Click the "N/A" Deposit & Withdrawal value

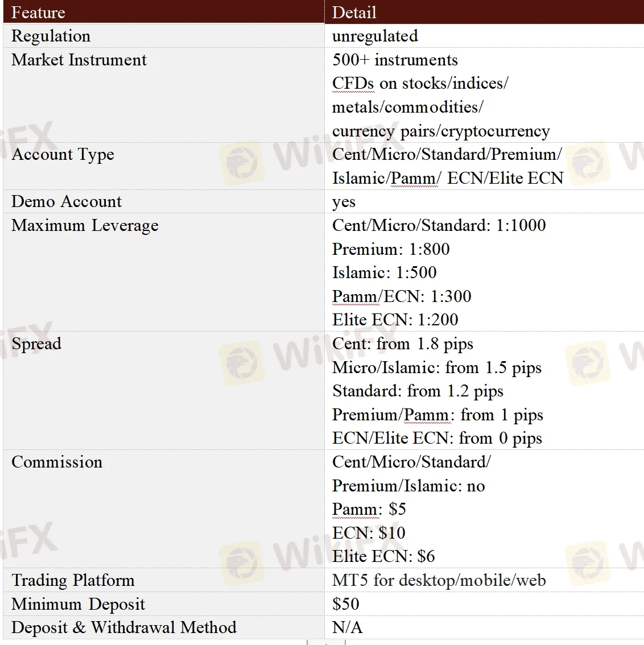click(x=347, y=628)
